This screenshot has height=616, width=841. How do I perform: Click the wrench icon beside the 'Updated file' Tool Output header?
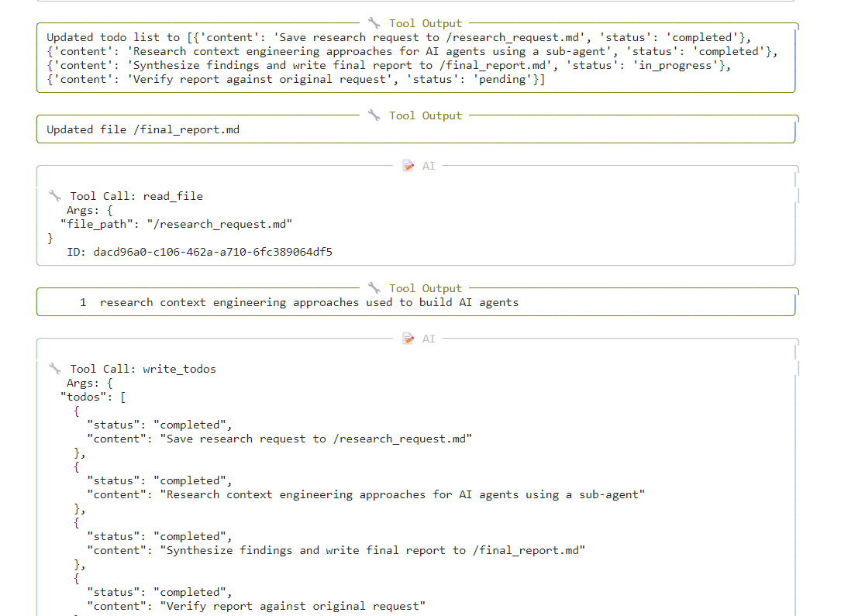374,115
